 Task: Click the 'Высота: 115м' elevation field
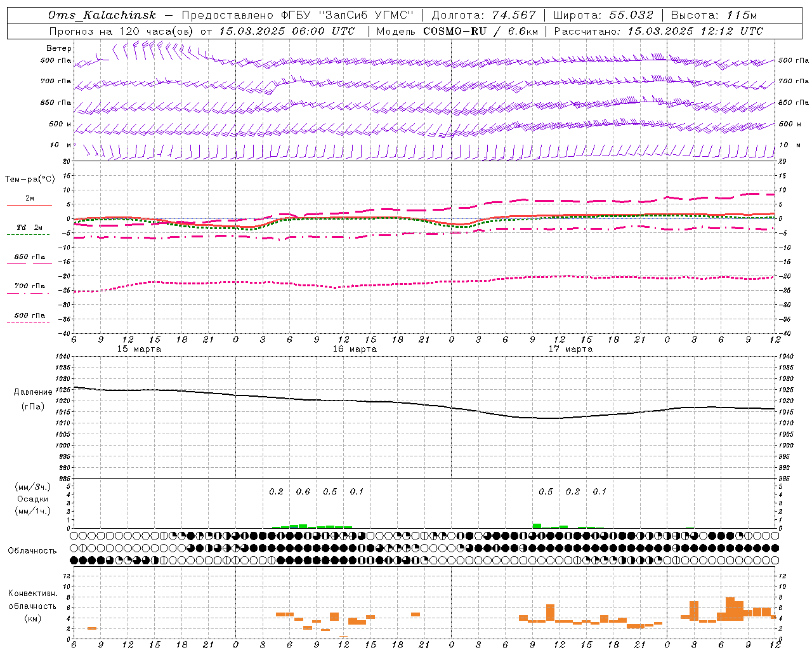(x=714, y=15)
